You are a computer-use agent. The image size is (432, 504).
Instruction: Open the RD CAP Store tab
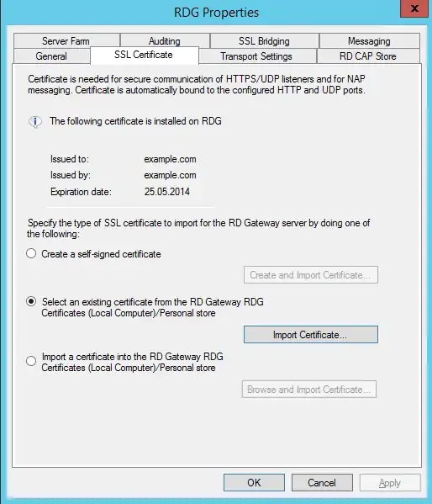pos(368,56)
